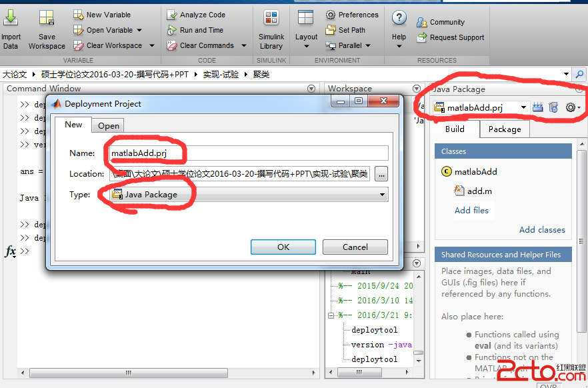Open Command History panel actions menu
The height and width of the screenshot is (388, 588).
(x=417, y=263)
